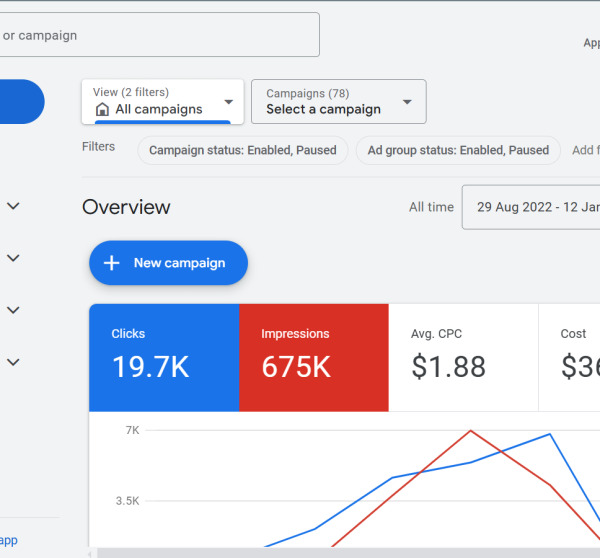Select the Avg. CPC metric tile
This screenshot has width=600, height=558.
click(x=462, y=357)
